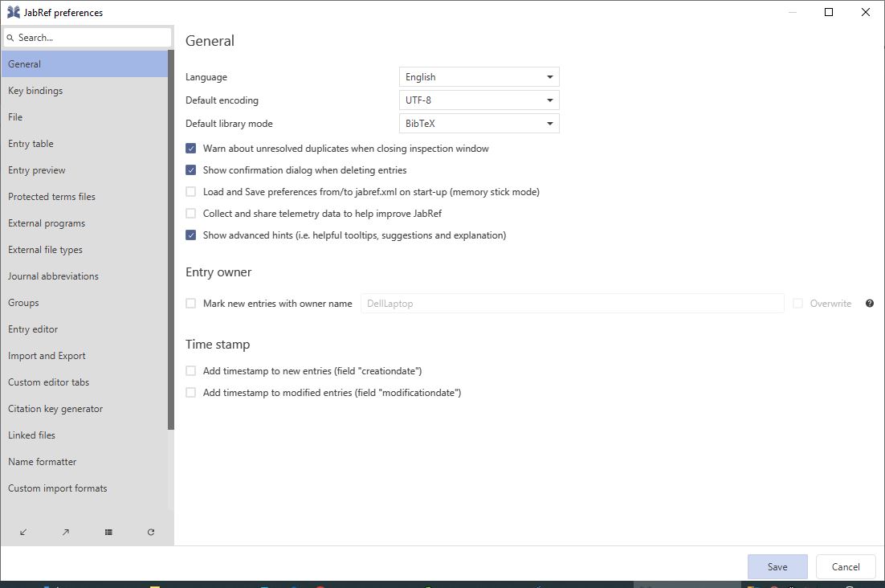Click the import preferences arrow icon
885x588 pixels.
(x=23, y=532)
